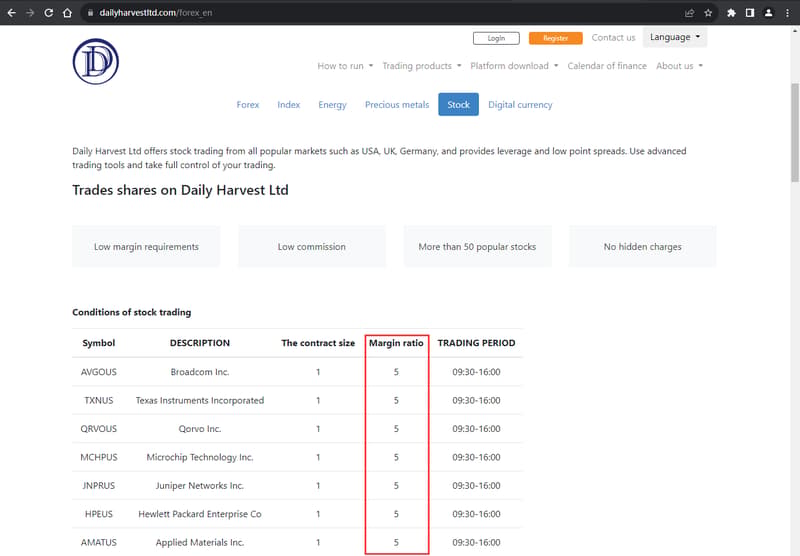This screenshot has width=800, height=556.
Task: Select the MCHPUS symbol cell
Action: point(98,458)
